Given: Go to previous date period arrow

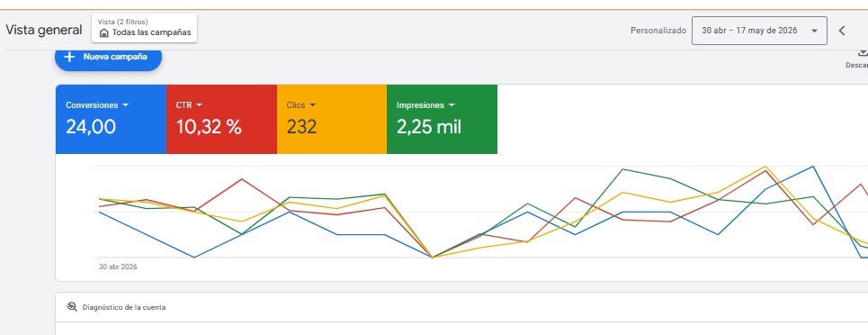Looking at the screenshot, I should [841, 31].
